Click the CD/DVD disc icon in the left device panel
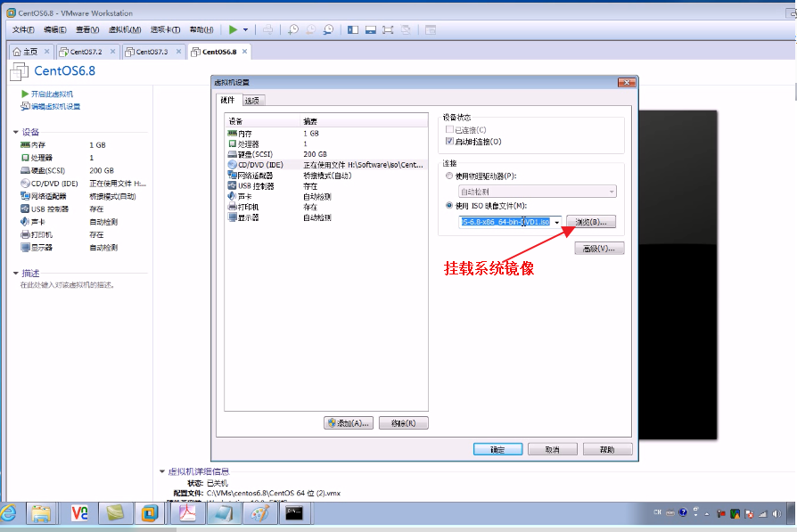 (x=25, y=183)
